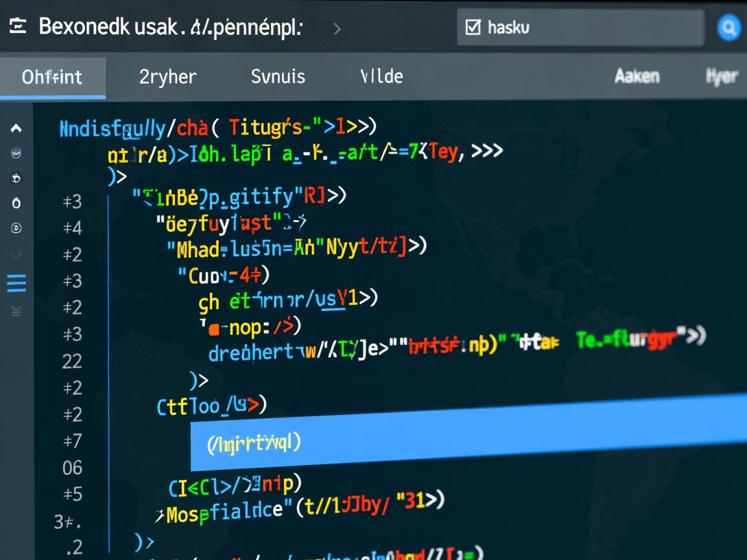Image resolution: width=747 pixels, height=560 pixels.
Task: Expand the breadcrumb chevron after the title
Action: click(337, 28)
